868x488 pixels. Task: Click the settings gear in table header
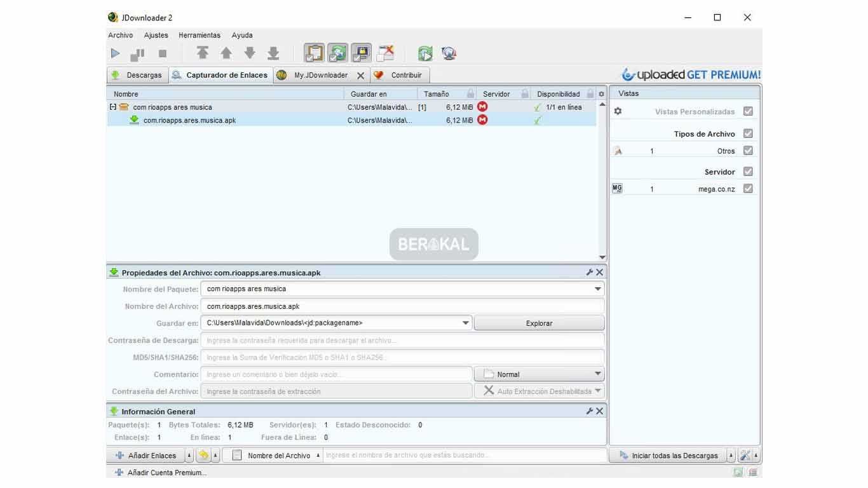pyautogui.click(x=601, y=94)
